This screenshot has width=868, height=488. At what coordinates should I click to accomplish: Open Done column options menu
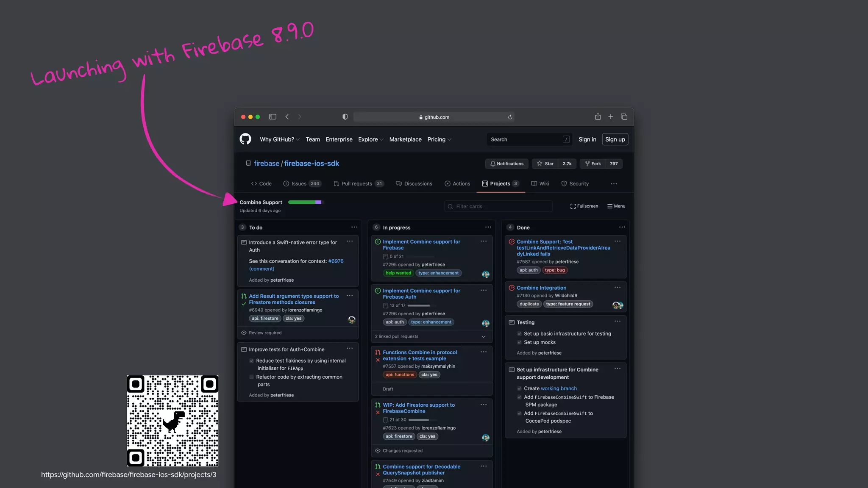click(x=622, y=227)
